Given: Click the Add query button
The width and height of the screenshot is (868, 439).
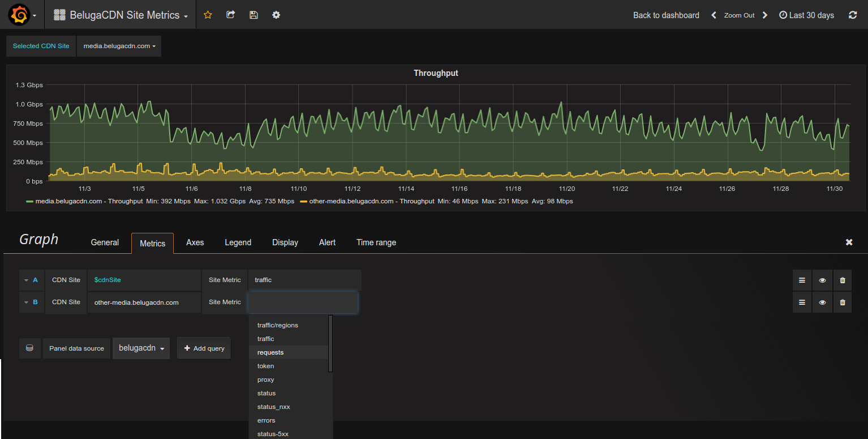Looking at the screenshot, I should point(204,348).
